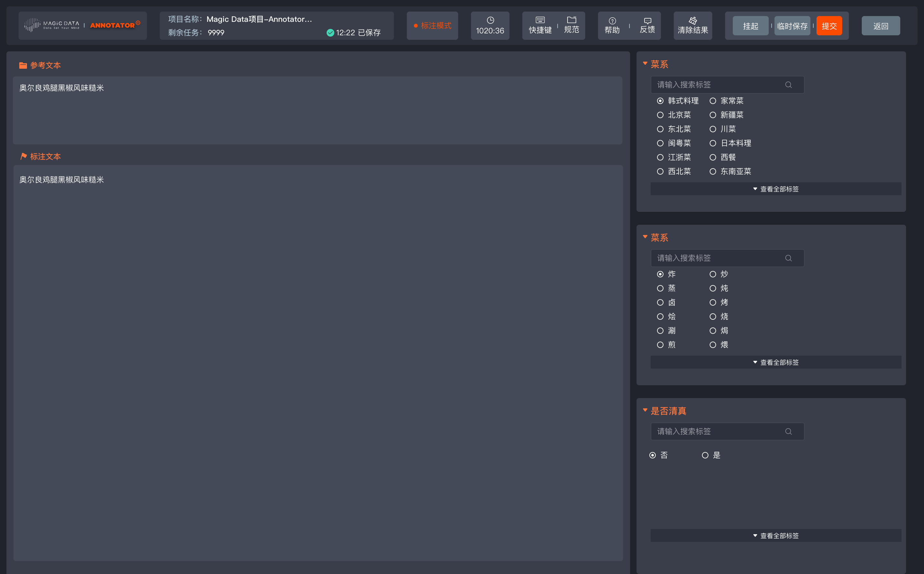Click 清除结果 to clear annotation results
This screenshot has width=924, height=574.
(x=693, y=25)
